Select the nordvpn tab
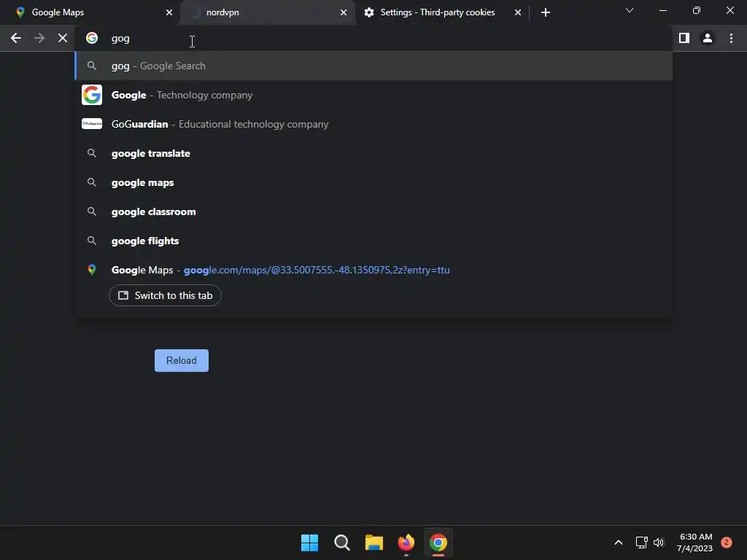The image size is (747, 560). pos(267,12)
